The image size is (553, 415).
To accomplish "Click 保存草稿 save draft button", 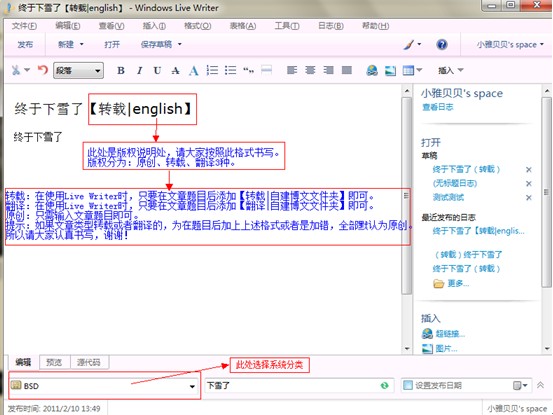I will pos(156,44).
